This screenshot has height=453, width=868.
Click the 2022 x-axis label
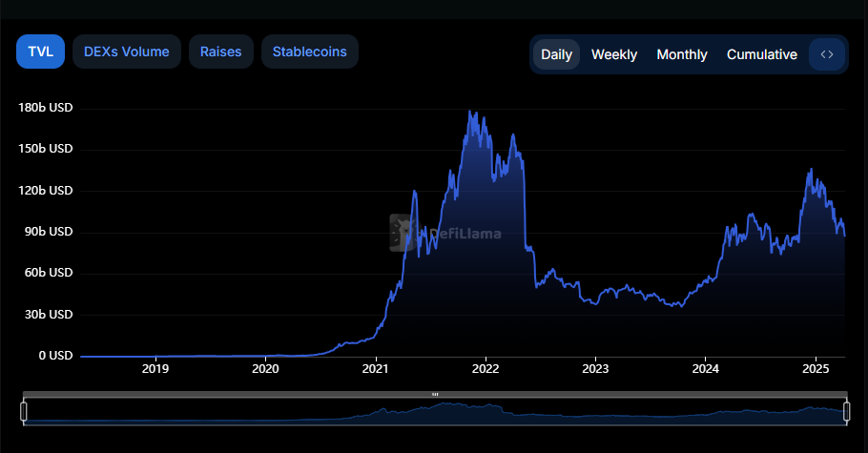486,369
